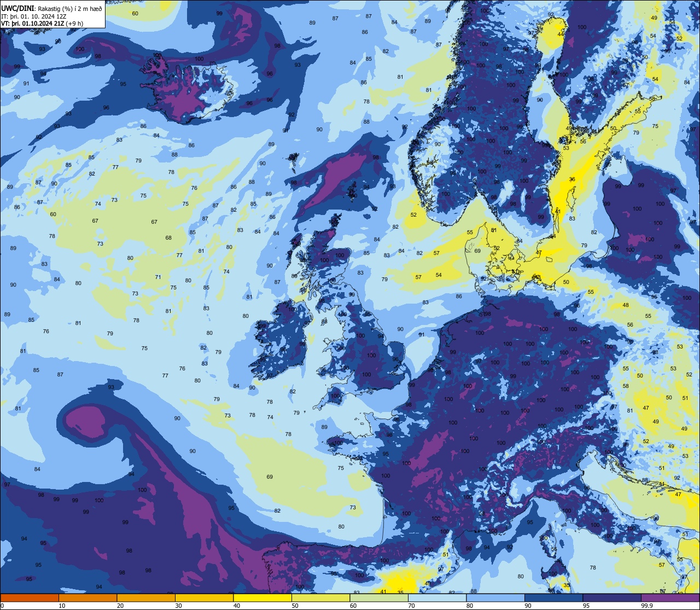The image size is (700, 610).
Task: Click the UWC/DINI title text
Action: click(18, 8)
